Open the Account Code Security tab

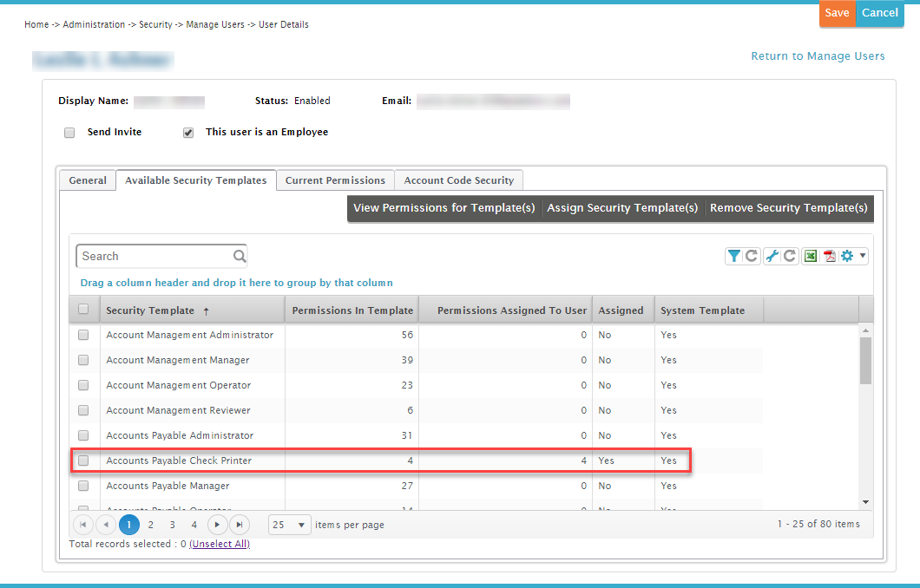[458, 180]
